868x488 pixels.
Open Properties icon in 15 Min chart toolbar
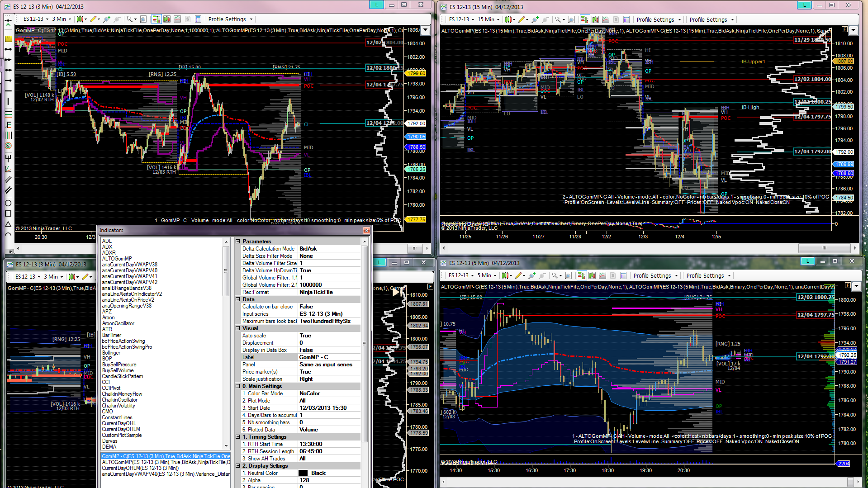pyautogui.click(x=626, y=19)
